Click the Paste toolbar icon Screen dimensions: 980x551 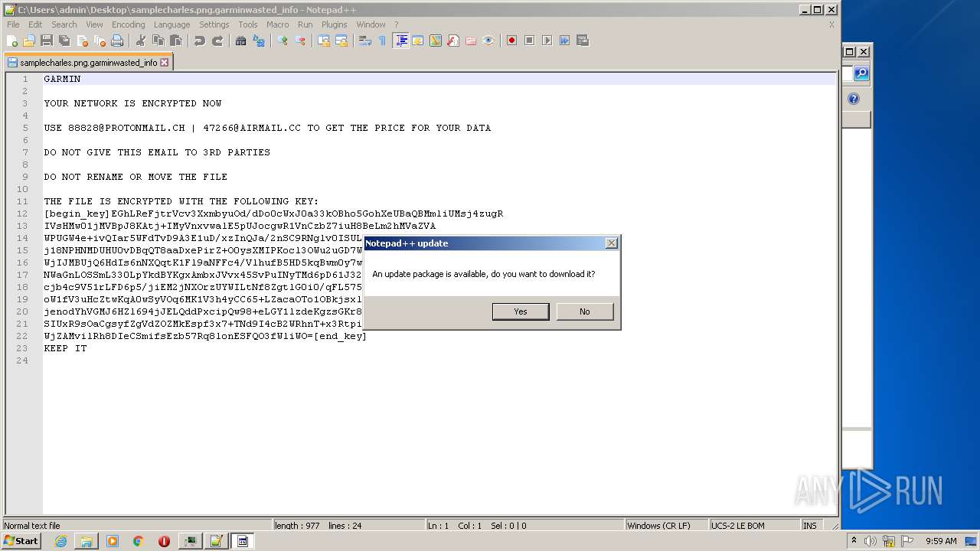(175, 41)
